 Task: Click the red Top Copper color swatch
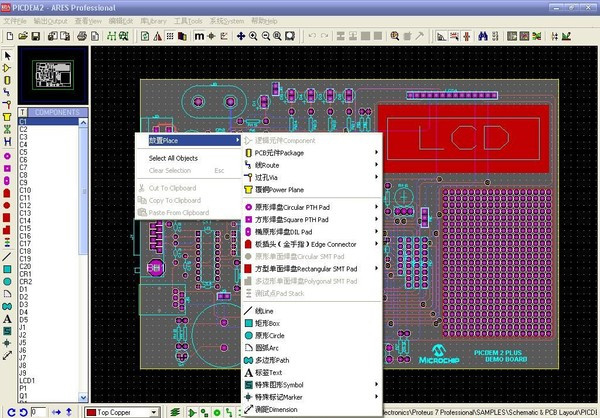coord(91,412)
